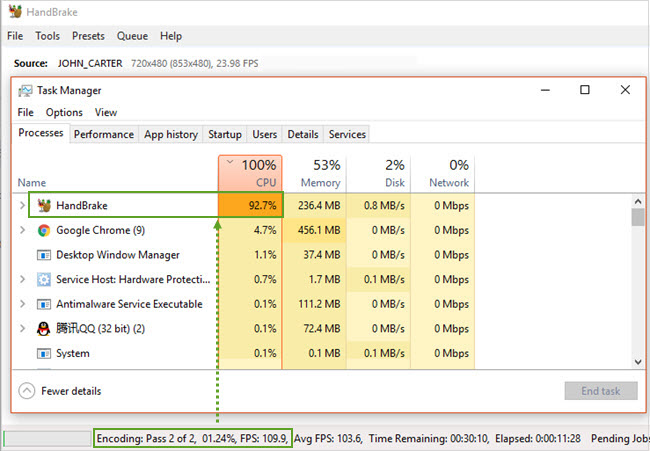Viewport: 650px width, 451px height.
Task: Click the Desktop Window Manager icon
Action: pyautogui.click(x=44, y=255)
